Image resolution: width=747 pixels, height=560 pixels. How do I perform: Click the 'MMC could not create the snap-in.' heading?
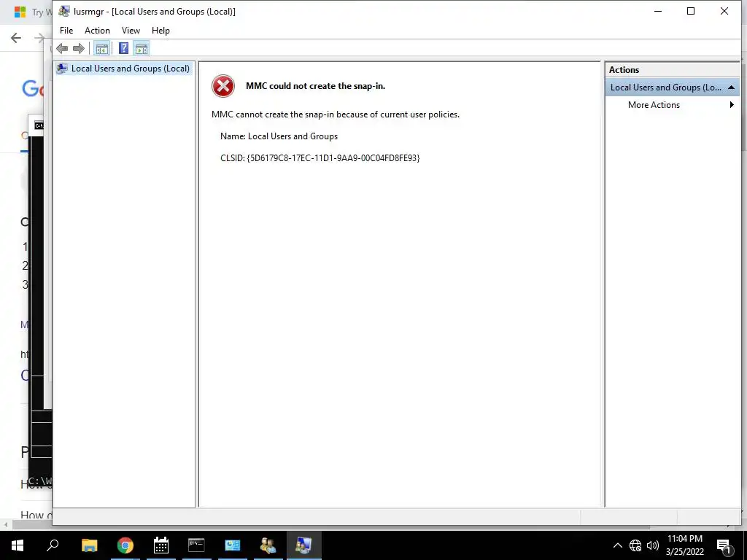click(x=315, y=86)
